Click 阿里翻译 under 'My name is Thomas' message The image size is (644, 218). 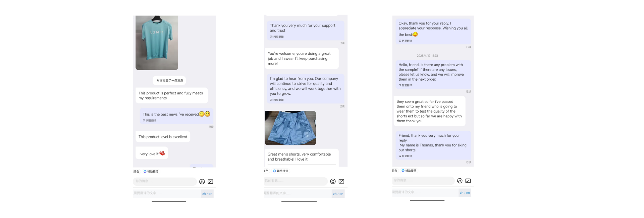click(405, 156)
